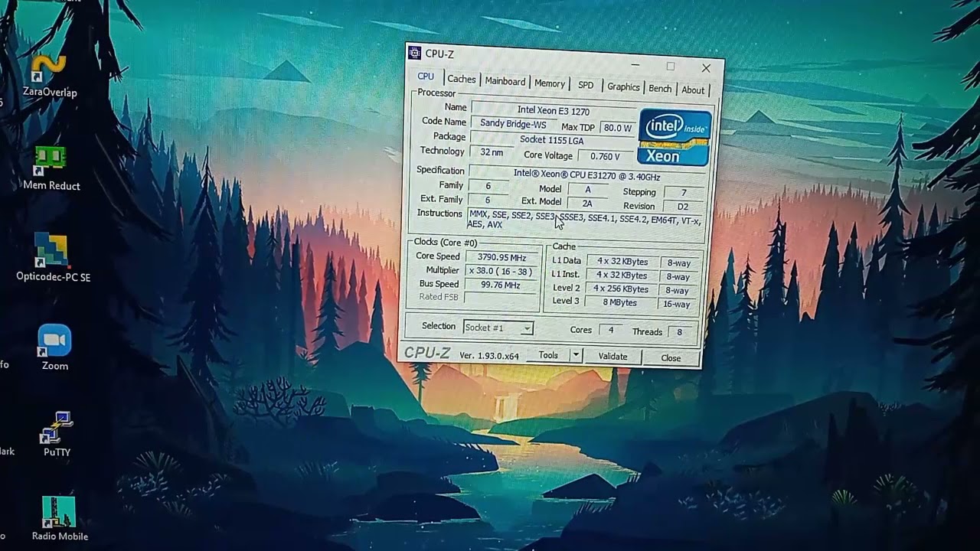Viewport: 980px width, 551px height.
Task: Click the Core Speed value 3790.95 MHz
Action: [x=501, y=258]
